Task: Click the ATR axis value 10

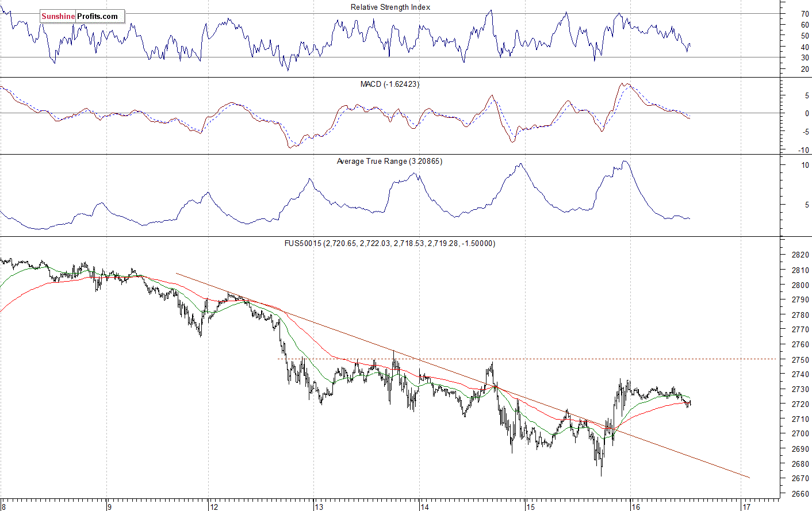Action: [x=805, y=166]
